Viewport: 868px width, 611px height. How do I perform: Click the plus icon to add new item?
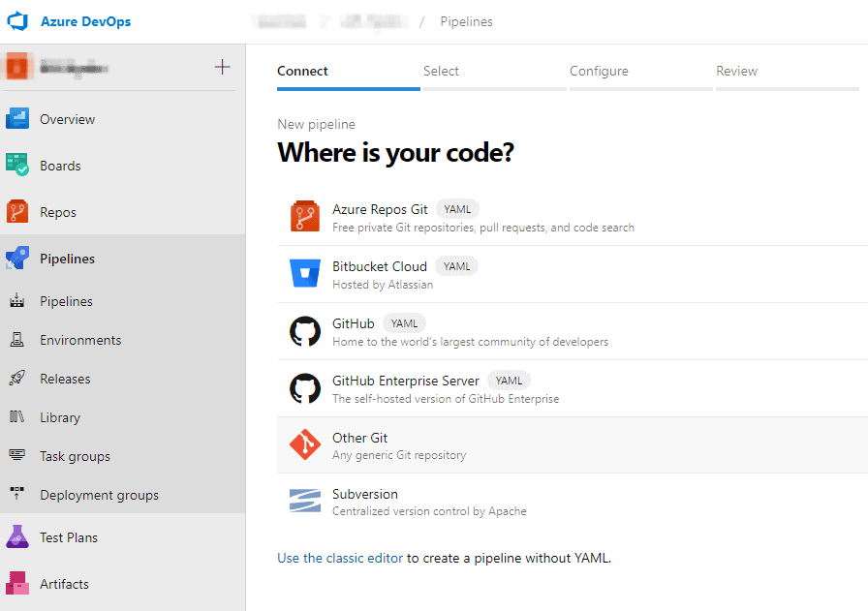click(x=223, y=67)
